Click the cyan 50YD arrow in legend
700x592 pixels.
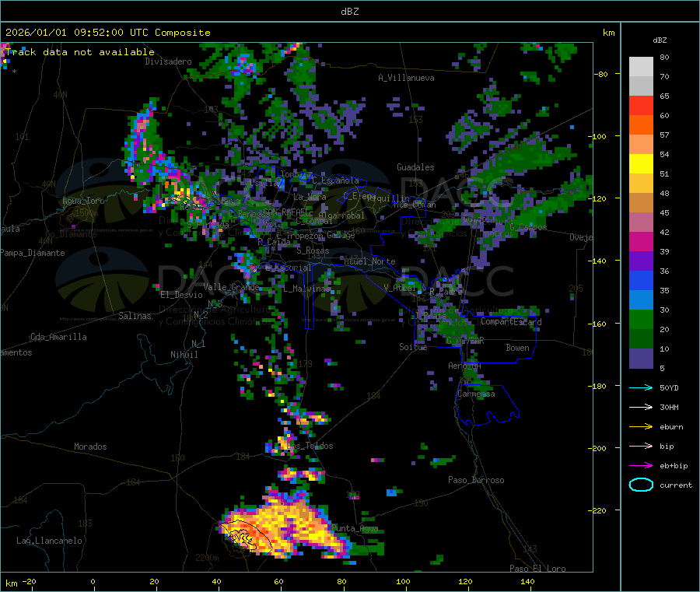click(x=641, y=387)
